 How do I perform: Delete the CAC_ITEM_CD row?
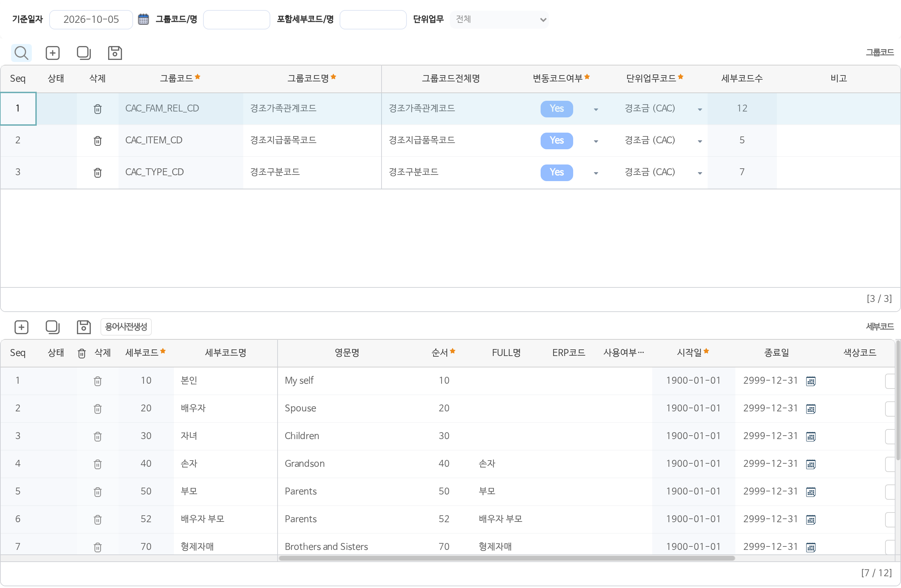click(98, 141)
